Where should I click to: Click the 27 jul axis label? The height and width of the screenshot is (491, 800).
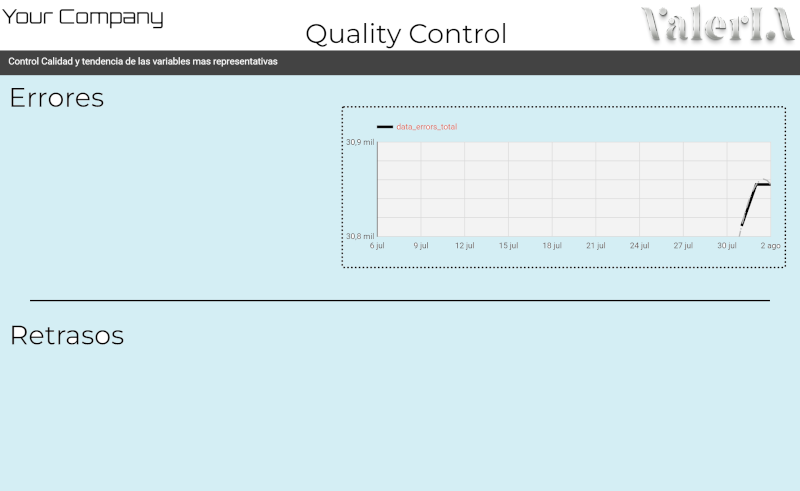683,246
